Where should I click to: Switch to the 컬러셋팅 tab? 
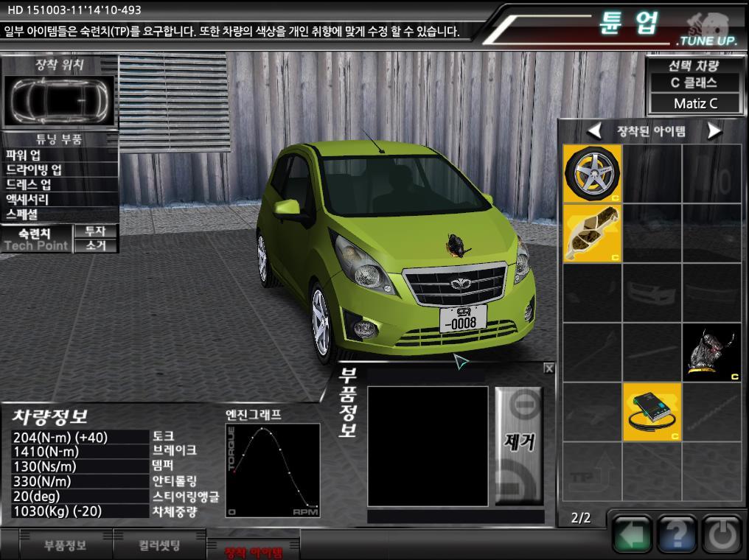click(159, 545)
